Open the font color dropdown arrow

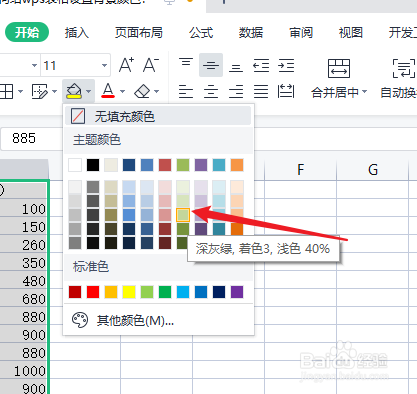pyautogui.click(x=122, y=91)
